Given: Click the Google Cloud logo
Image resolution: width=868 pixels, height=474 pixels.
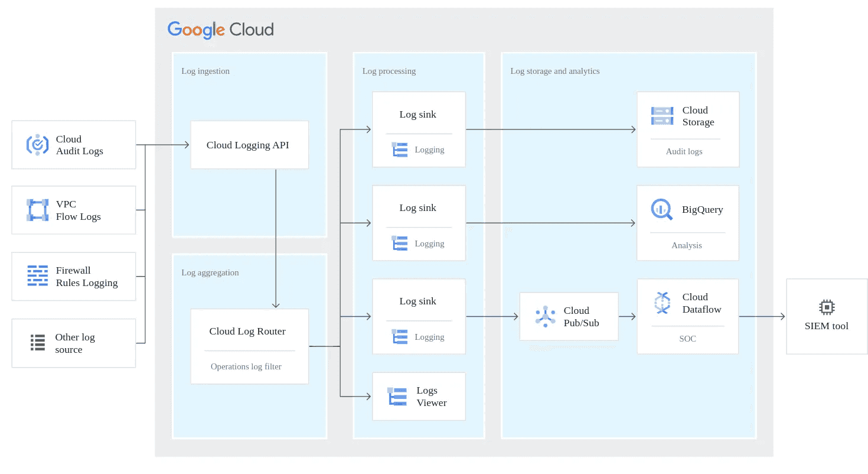Looking at the screenshot, I should 220,30.
